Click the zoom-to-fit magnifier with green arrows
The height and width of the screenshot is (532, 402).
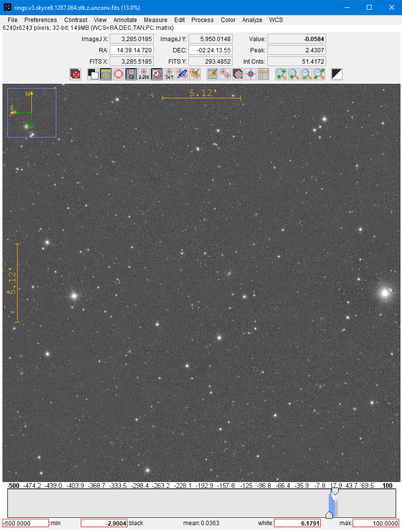[319, 74]
